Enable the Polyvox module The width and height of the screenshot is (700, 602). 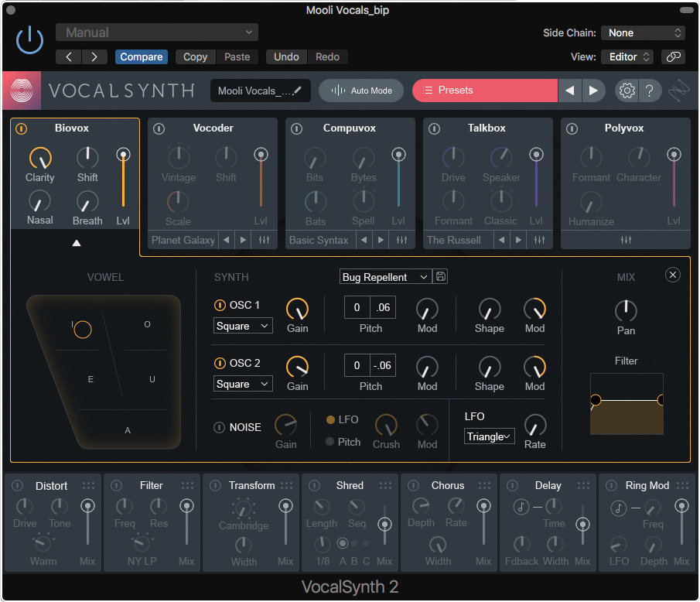pyautogui.click(x=572, y=128)
